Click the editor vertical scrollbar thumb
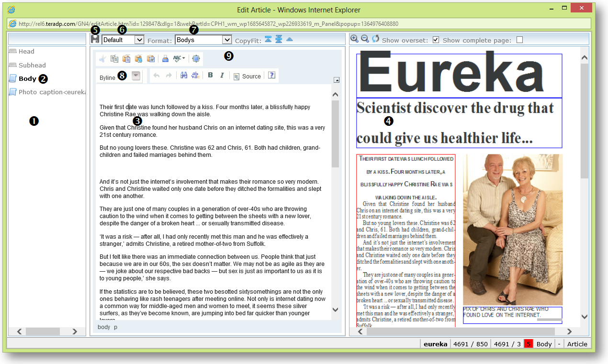The image size is (608, 364). (x=335, y=134)
